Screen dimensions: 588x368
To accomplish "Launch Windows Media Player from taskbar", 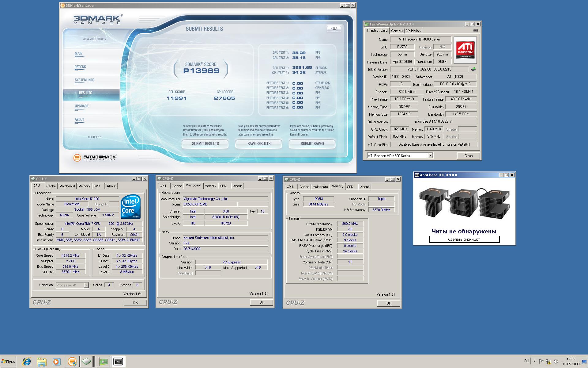I will (x=56, y=362).
